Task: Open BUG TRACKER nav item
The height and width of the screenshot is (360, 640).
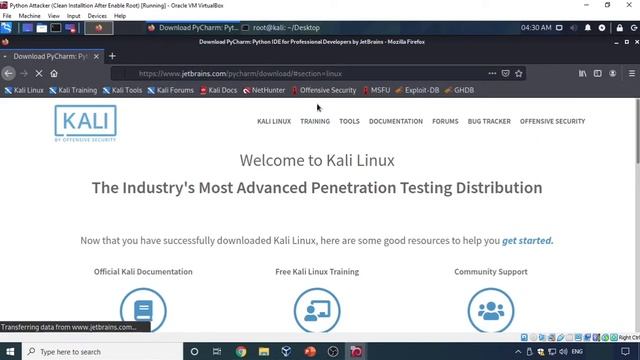Action: [x=489, y=121]
